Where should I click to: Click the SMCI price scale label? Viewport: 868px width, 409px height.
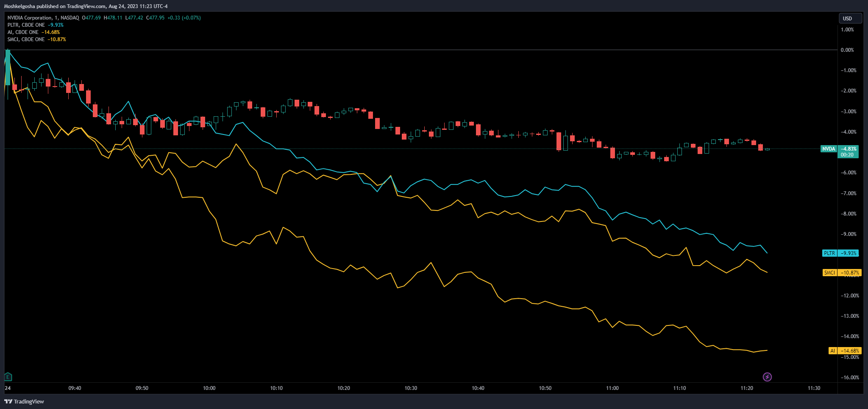[842, 272]
